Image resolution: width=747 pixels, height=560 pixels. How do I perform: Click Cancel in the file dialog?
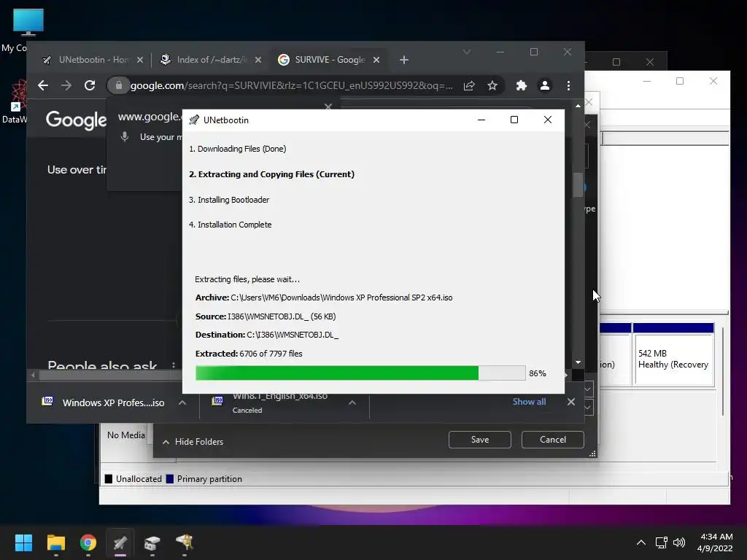(x=553, y=440)
